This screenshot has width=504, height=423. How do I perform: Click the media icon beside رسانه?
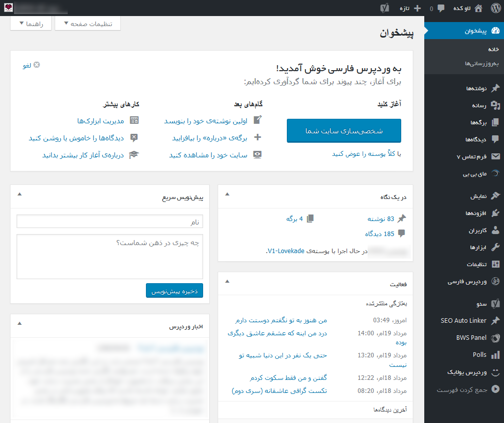coord(495,105)
